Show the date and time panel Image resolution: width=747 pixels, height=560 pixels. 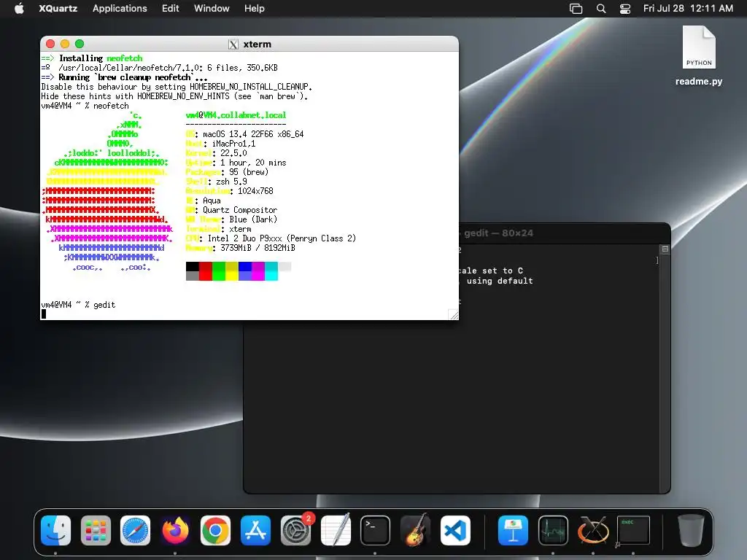(688, 9)
